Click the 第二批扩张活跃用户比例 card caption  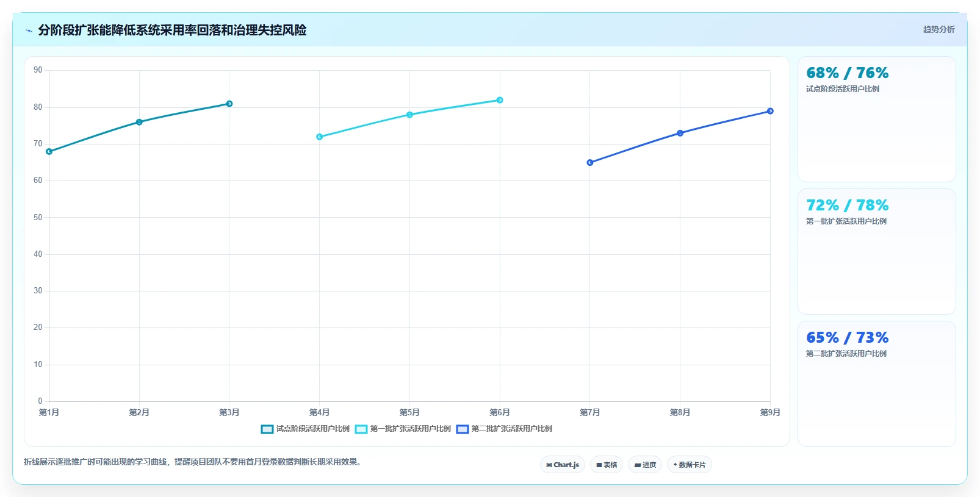[846, 354]
